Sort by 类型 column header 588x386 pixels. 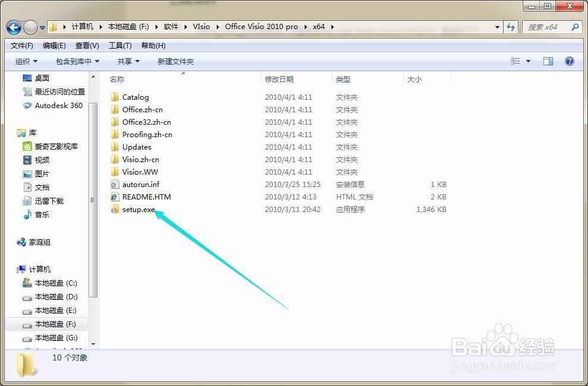(x=343, y=79)
